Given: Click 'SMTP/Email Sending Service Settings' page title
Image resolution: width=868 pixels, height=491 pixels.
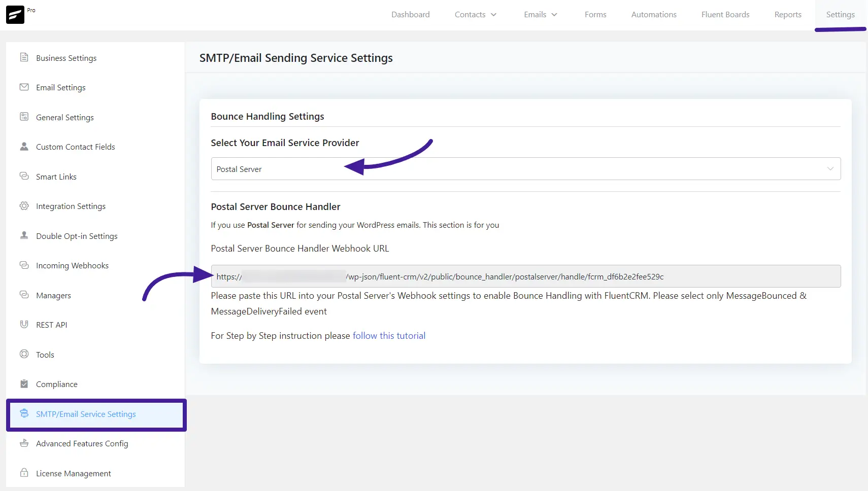Looking at the screenshot, I should (296, 58).
